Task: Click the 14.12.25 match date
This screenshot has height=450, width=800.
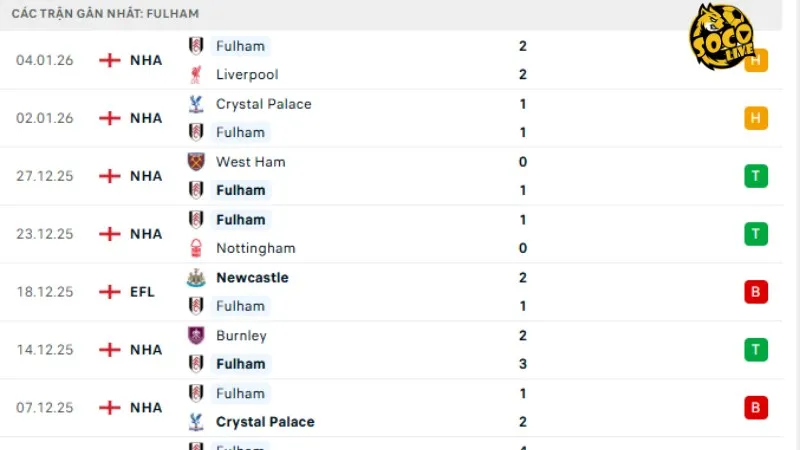Action: click(x=45, y=350)
